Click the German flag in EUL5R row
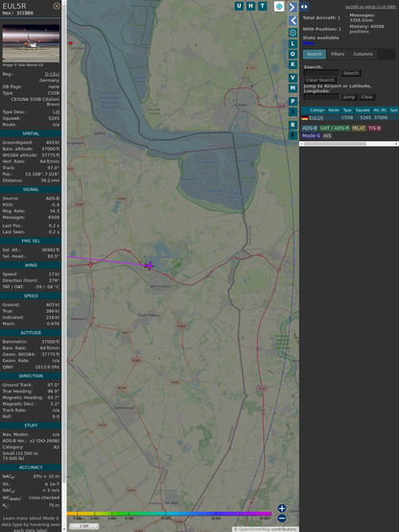This screenshot has height=532, width=399. point(305,118)
